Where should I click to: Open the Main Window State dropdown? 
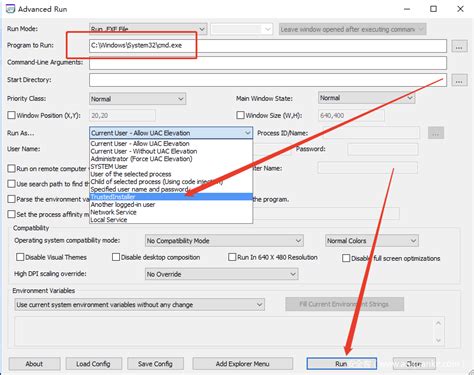(x=366, y=98)
